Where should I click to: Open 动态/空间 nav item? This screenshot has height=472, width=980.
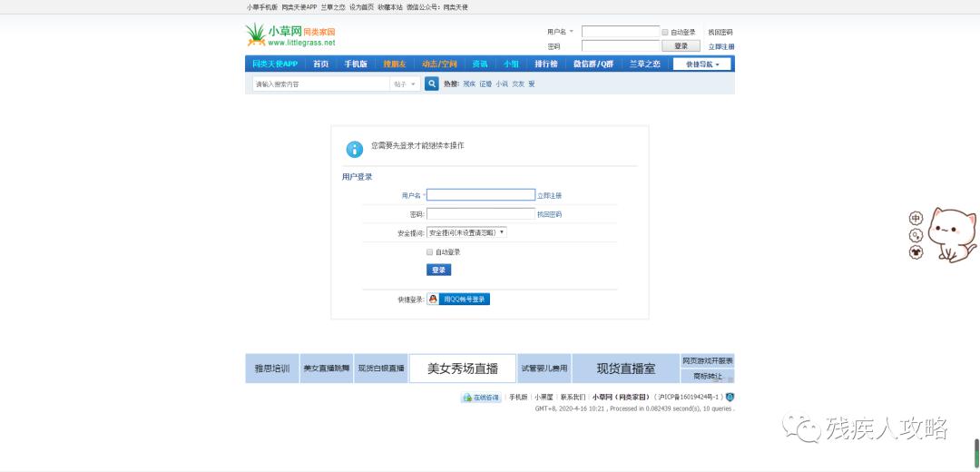pos(439,64)
